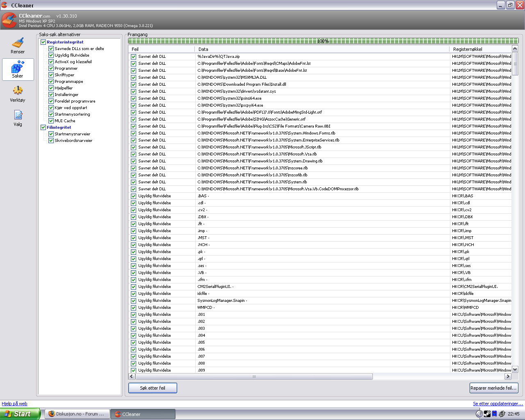Select the .009 data entry
This screenshot has height=420, width=525.
click(x=201, y=370)
